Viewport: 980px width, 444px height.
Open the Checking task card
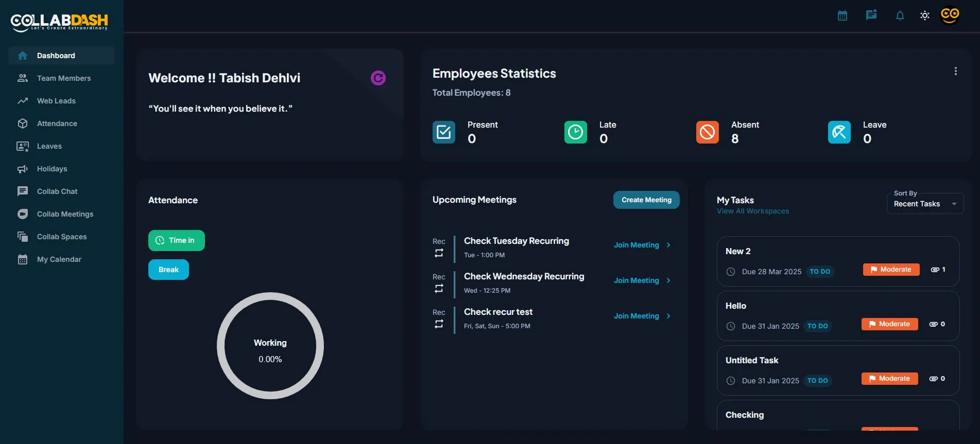[838, 416]
